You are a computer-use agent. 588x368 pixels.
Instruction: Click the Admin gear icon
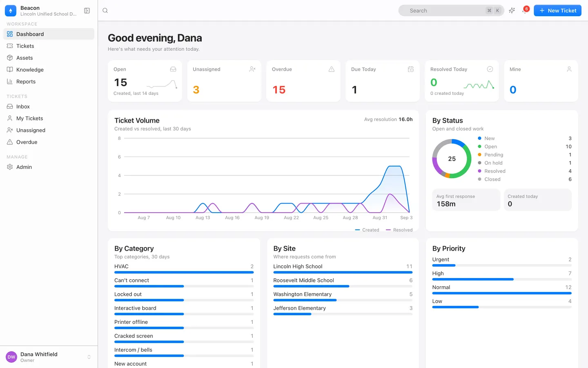click(x=10, y=167)
